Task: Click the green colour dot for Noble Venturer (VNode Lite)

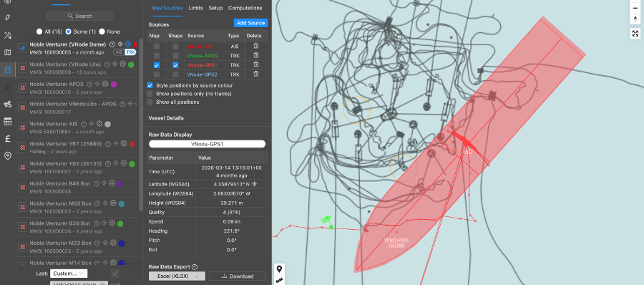Action: tap(131, 64)
